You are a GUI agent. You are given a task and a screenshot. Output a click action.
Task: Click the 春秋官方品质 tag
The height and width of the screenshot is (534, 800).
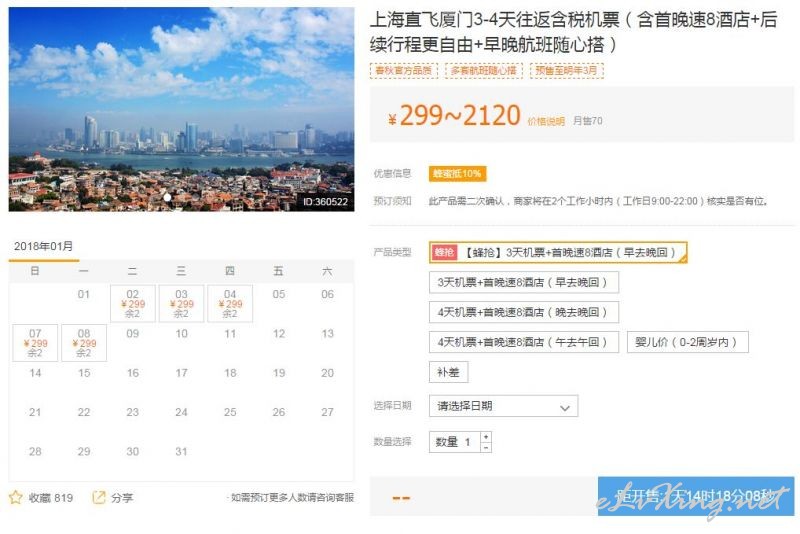coord(404,70)
